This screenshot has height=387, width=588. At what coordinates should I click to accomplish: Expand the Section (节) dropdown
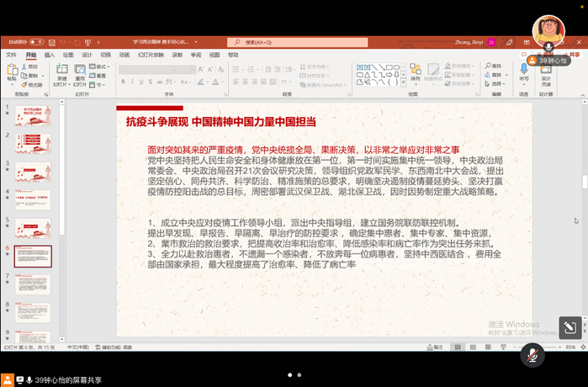[99, 85]
